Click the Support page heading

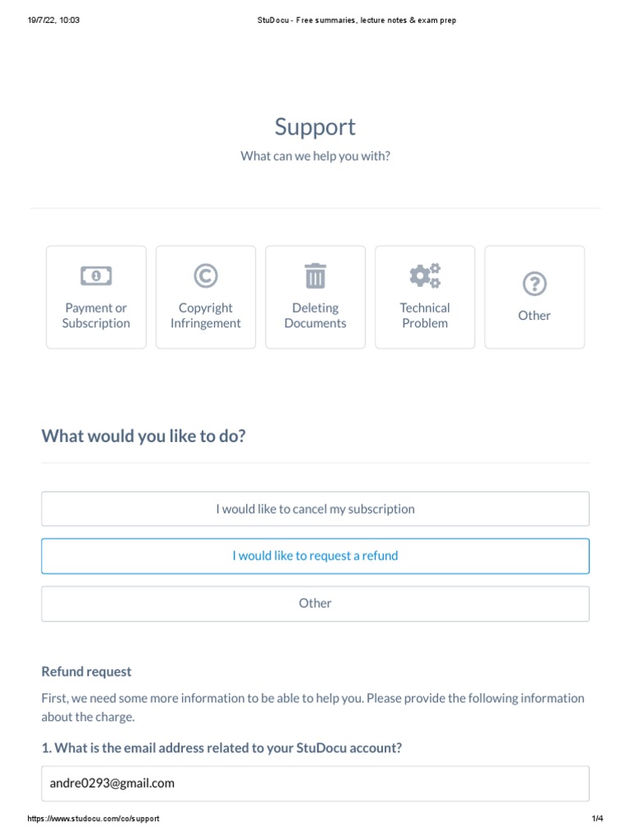[x=315, y=127]
